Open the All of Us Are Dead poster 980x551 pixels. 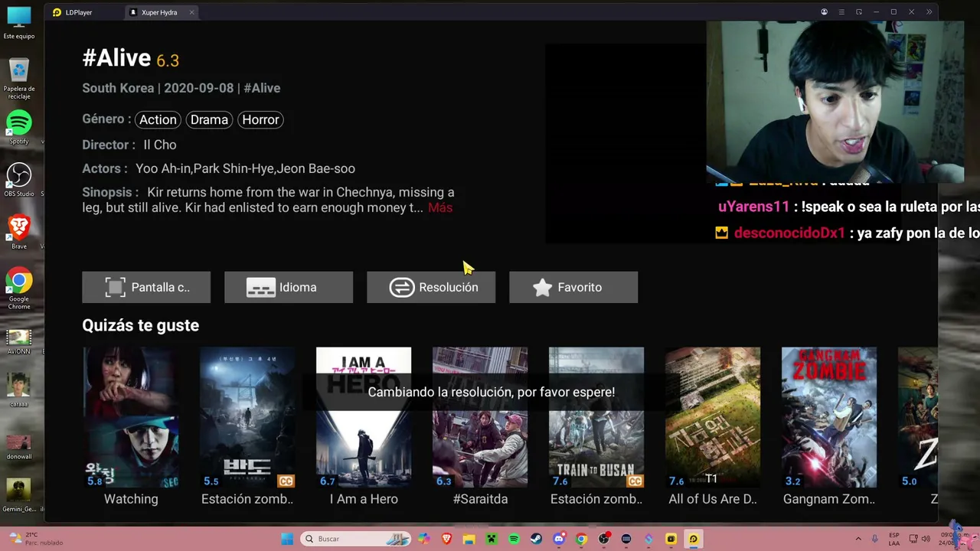[713, 417]
